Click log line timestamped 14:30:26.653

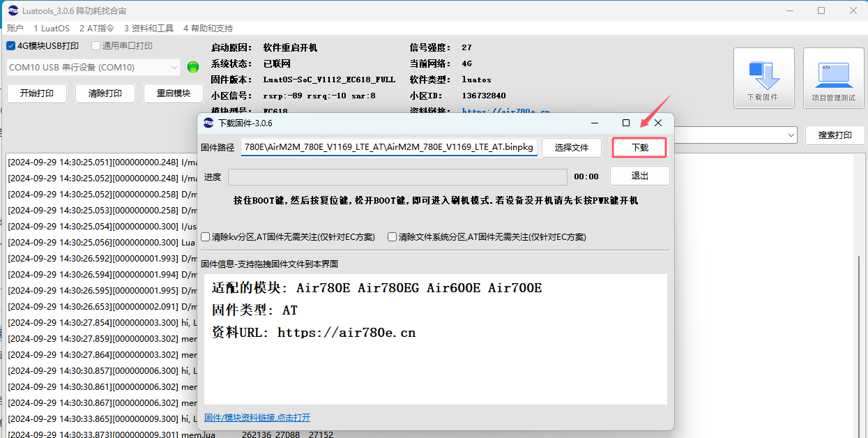click(102, 306)
